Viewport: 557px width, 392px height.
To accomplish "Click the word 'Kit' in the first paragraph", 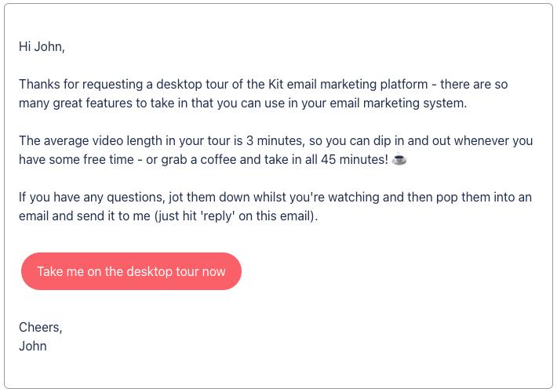I will tap(276, 84).
